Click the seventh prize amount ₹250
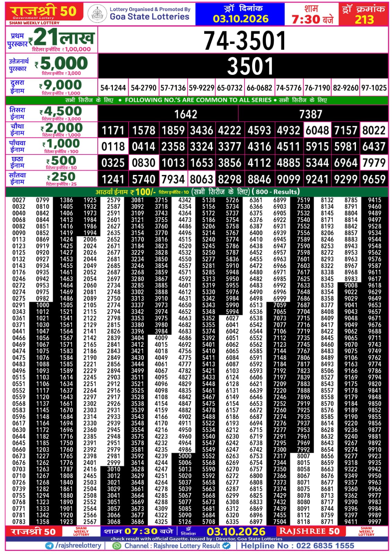 coord(61,177)
